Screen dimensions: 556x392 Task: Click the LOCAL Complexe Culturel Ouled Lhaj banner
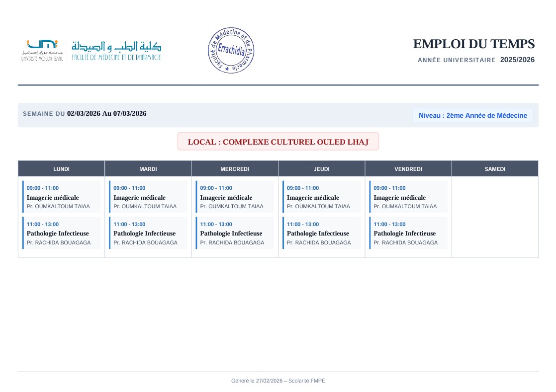click(x=278, y=142)
